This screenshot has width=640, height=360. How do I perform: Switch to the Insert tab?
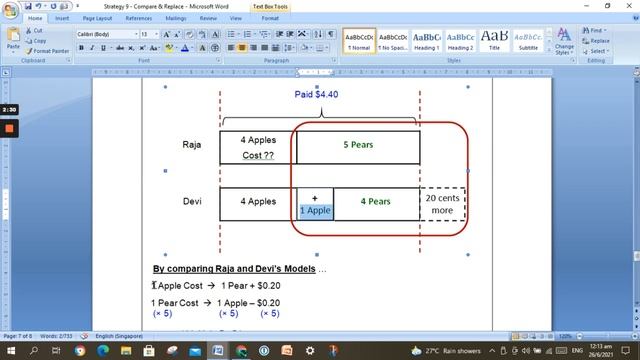tap(62, 18)
